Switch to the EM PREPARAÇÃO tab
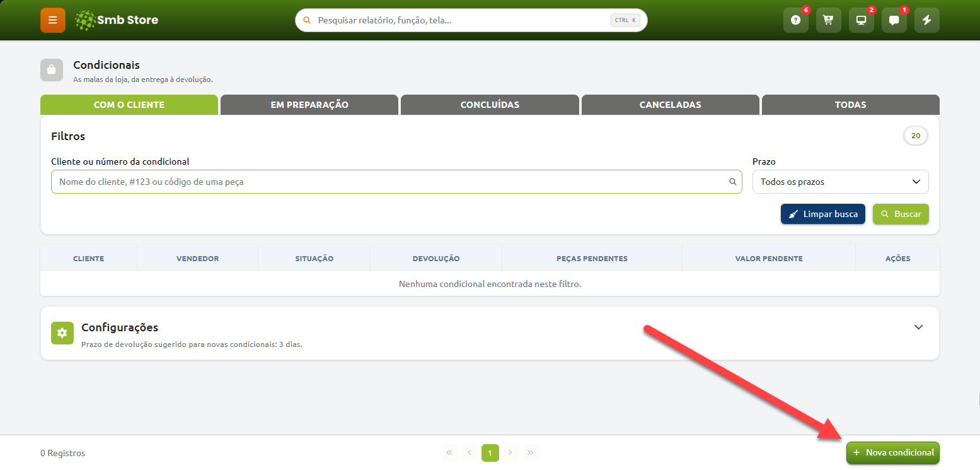The height and width of the screenshot is (470, 980). pyautogui.click(x=309, y=105)
